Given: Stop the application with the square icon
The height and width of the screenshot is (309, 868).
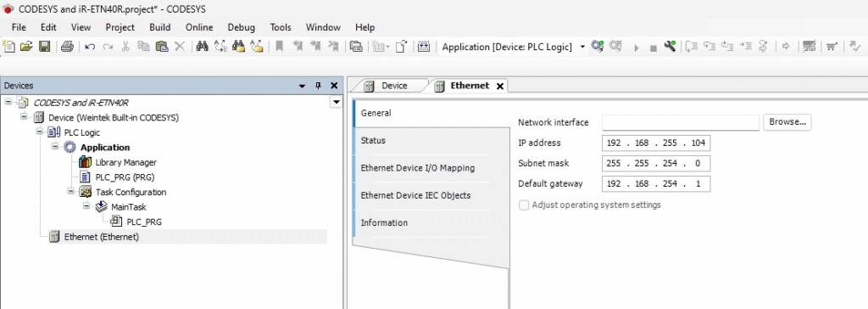Looking at the screenshot, I should click(654, 48).
